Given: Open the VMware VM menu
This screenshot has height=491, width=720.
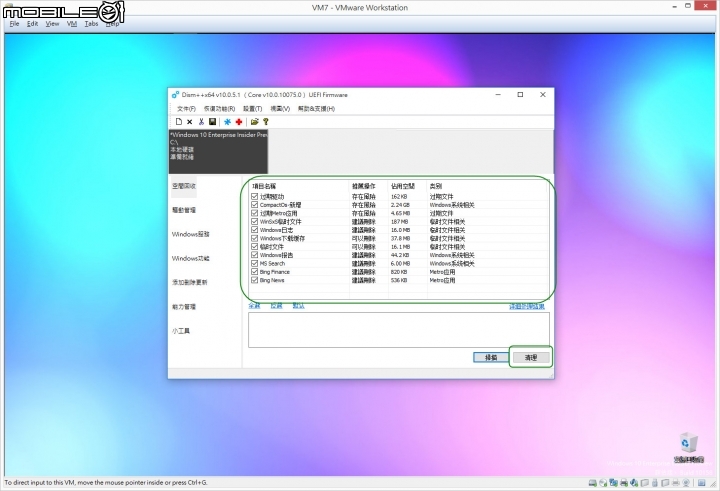Looking at the screenshot, I should (x=72, y=24).
